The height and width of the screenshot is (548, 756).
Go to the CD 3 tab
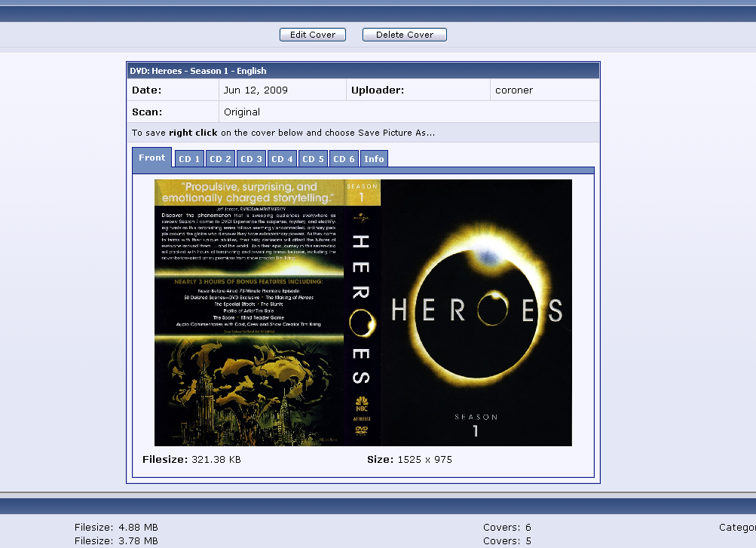point(251,159)
